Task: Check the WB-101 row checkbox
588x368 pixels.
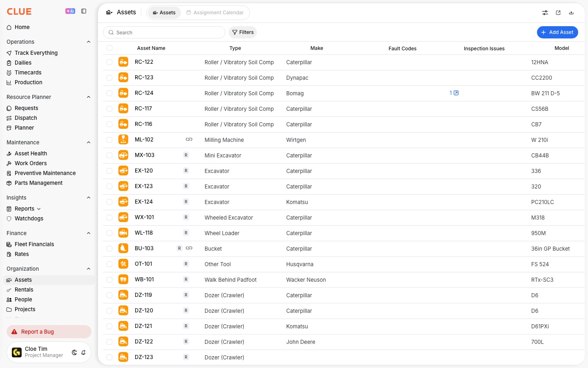Action: click(109, 280)
